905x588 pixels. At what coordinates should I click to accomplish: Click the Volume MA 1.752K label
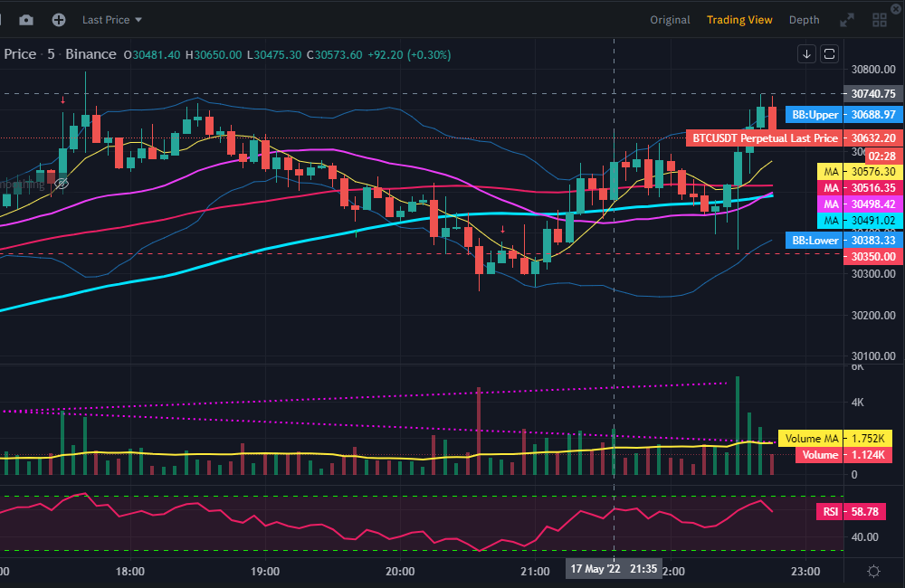point(835,438)
